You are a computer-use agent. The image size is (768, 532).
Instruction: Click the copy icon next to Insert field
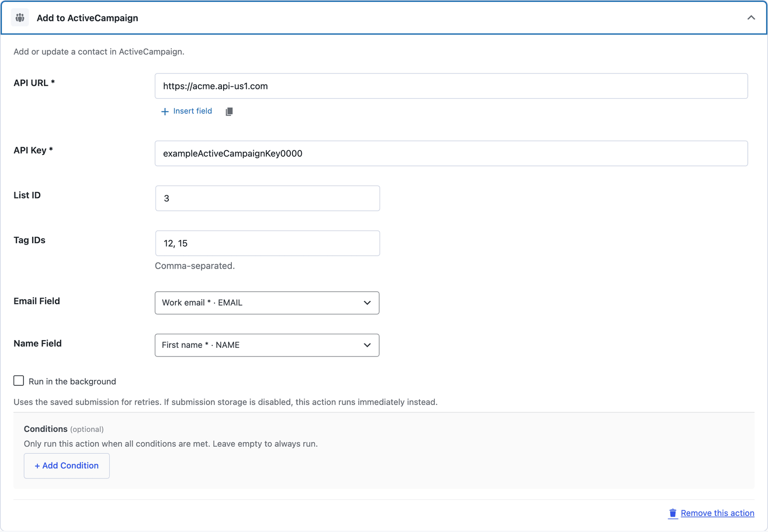click(x=229, y=111)
